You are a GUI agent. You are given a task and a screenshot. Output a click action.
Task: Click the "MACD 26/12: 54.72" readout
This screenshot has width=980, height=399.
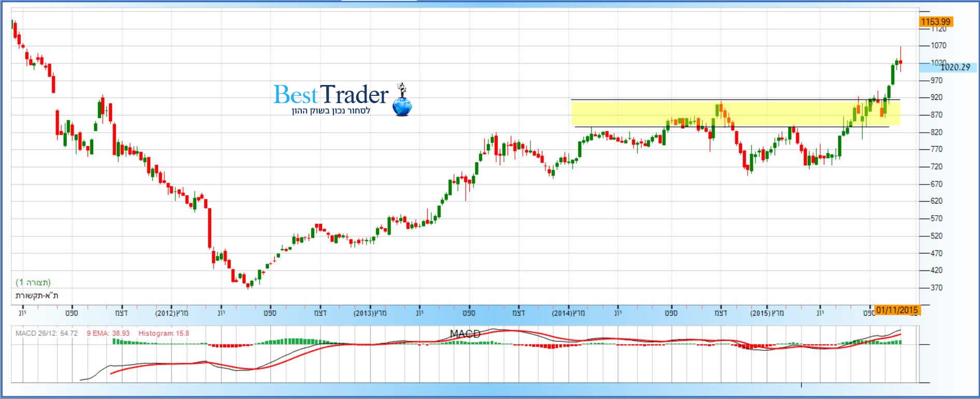pos(47,333)
